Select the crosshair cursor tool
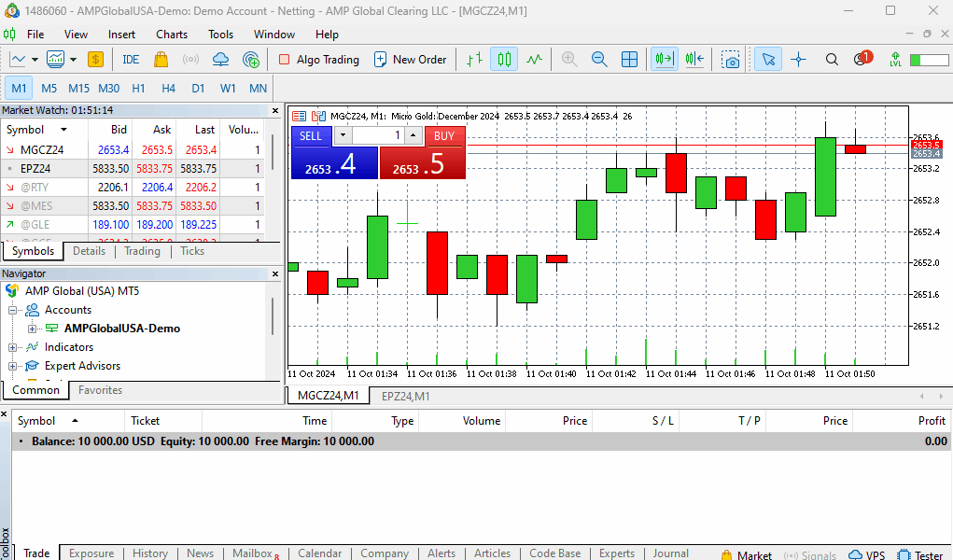Screen dimensions: 953x560 pos(799,59)
